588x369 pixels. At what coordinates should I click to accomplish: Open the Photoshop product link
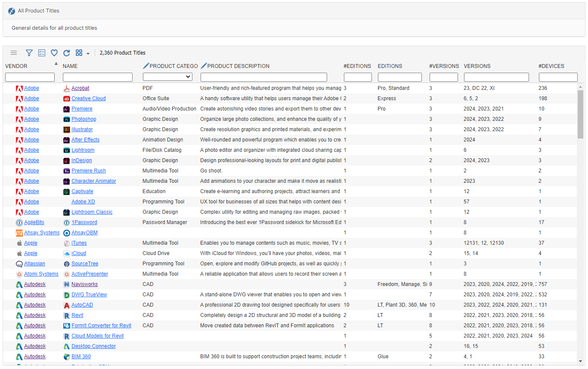(84, 119)
